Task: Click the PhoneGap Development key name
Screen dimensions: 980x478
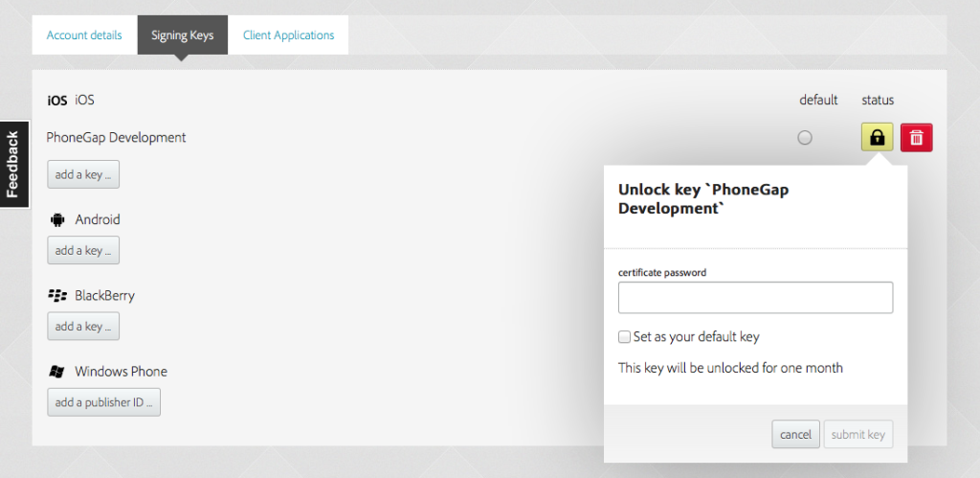Action: (x=116, y=138)
